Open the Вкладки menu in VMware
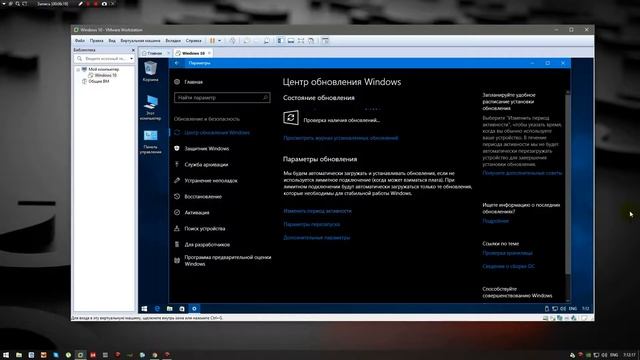 [173, 41]
